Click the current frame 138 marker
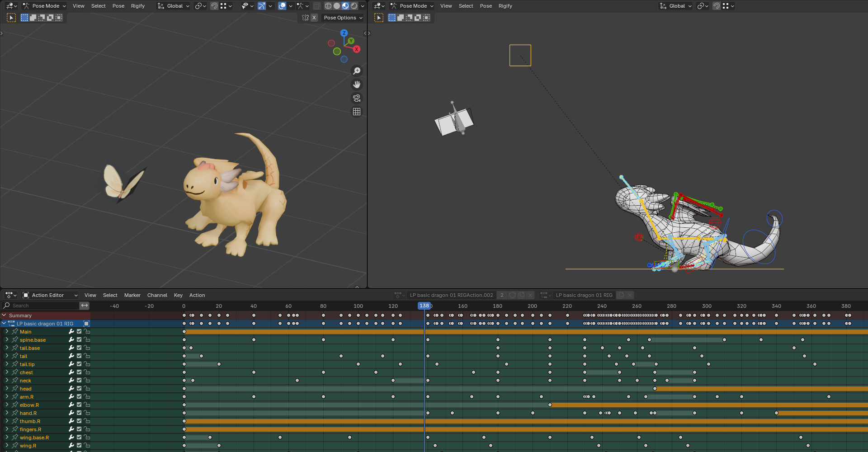The image size is (868, 452). pos(424,306)
